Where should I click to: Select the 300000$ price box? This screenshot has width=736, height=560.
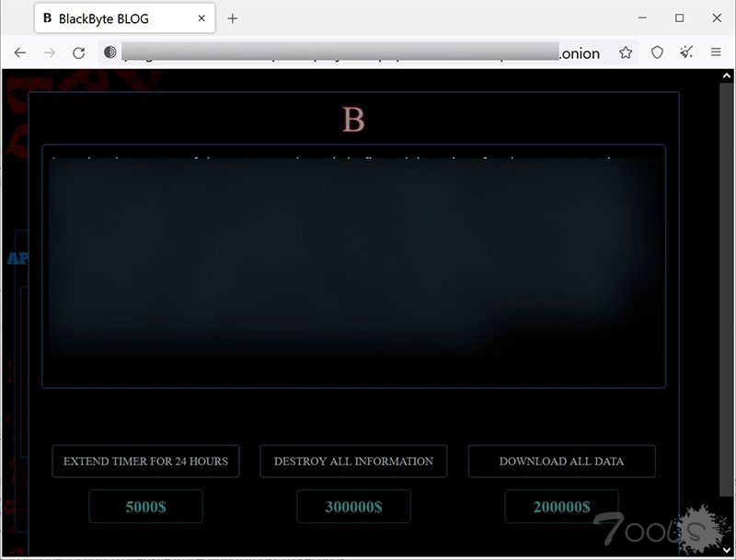pos(353,507)
